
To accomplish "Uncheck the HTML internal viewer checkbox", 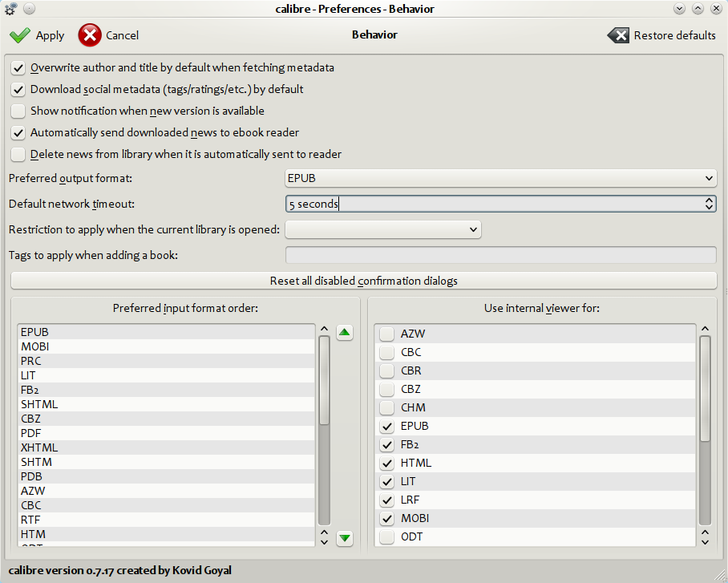I will point(386,464).
